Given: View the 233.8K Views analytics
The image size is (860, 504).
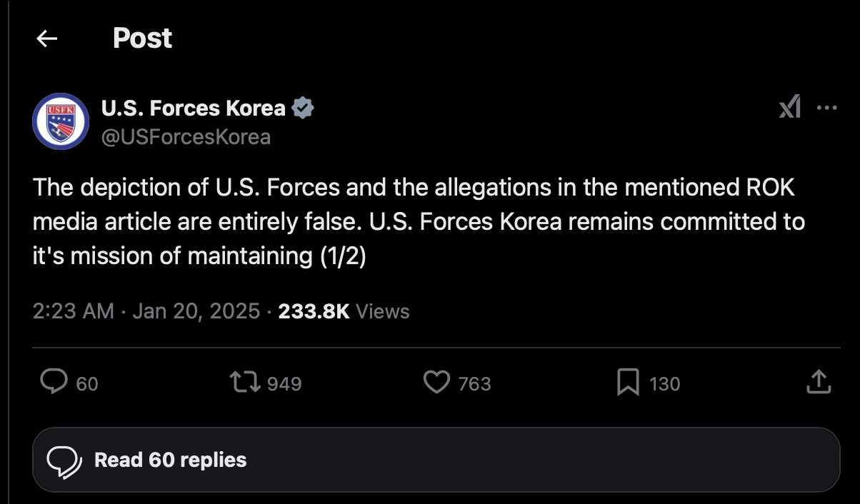Looking at the screenshot, I should pos(344,311).
